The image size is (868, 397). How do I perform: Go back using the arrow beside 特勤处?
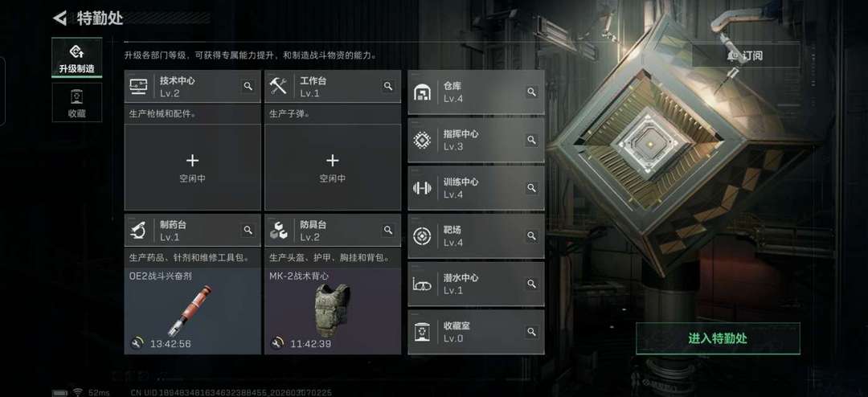click(x=59, y=18)
